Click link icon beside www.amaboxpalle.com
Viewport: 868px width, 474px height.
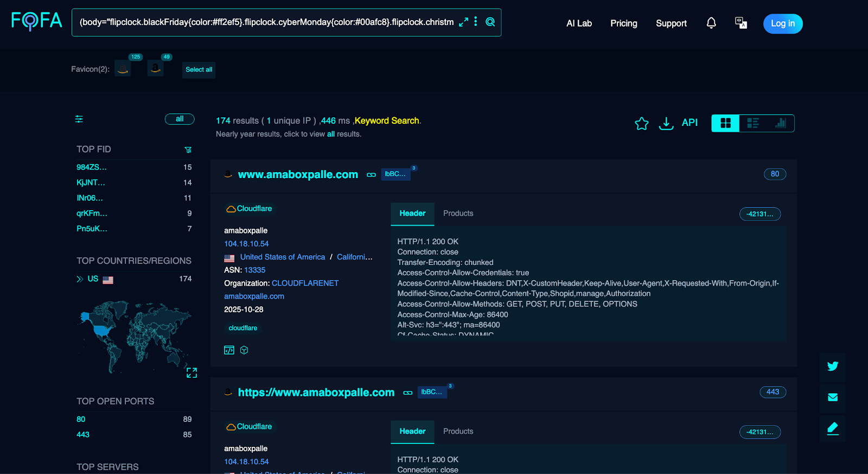tap(371, 175)
